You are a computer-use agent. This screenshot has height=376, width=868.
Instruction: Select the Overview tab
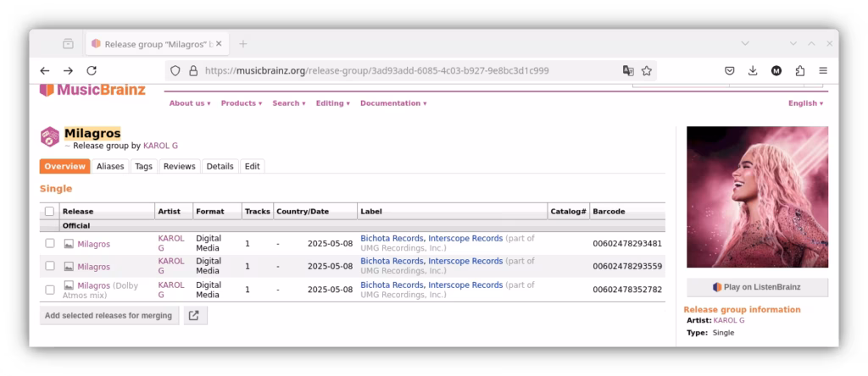pyautogui.click(x=64, y=167)
